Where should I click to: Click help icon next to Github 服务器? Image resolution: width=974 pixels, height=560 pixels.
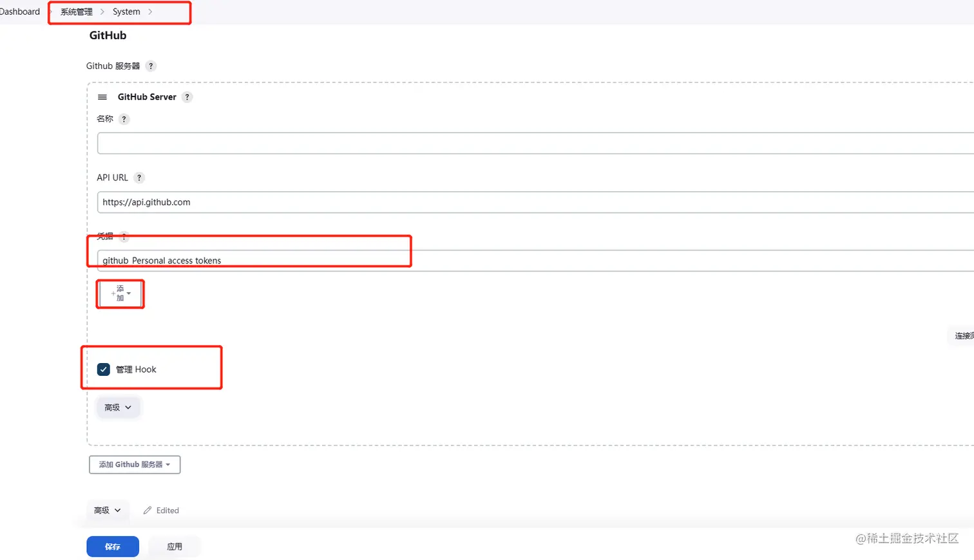tap(151, 66)
